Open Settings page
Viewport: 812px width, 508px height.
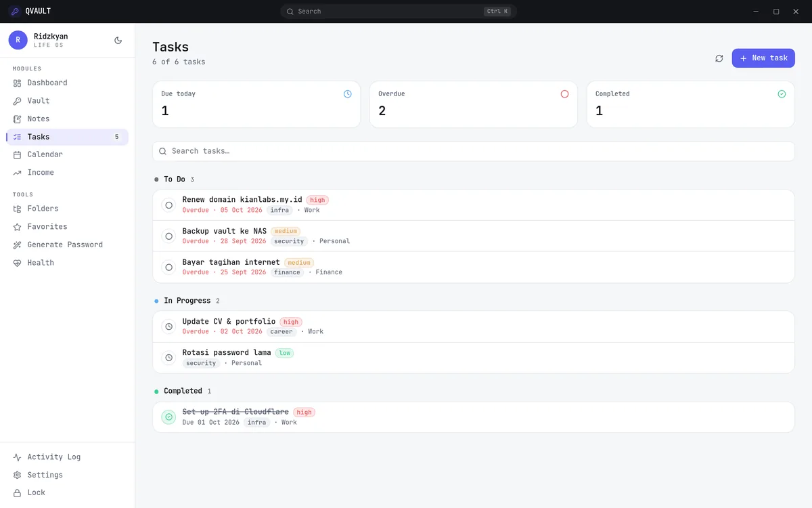coord(68,475)
